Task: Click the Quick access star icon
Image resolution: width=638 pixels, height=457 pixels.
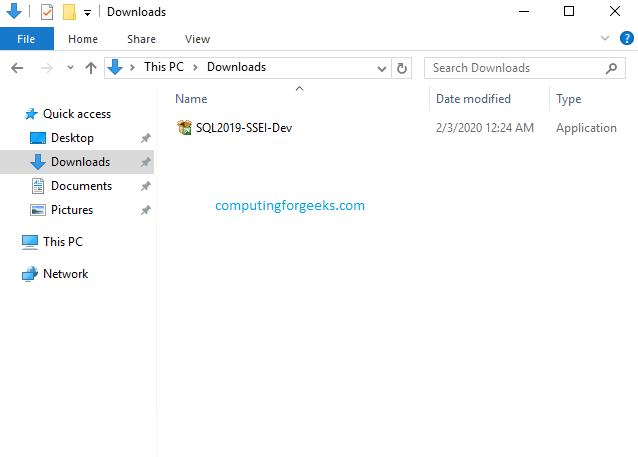Action: 31,114
